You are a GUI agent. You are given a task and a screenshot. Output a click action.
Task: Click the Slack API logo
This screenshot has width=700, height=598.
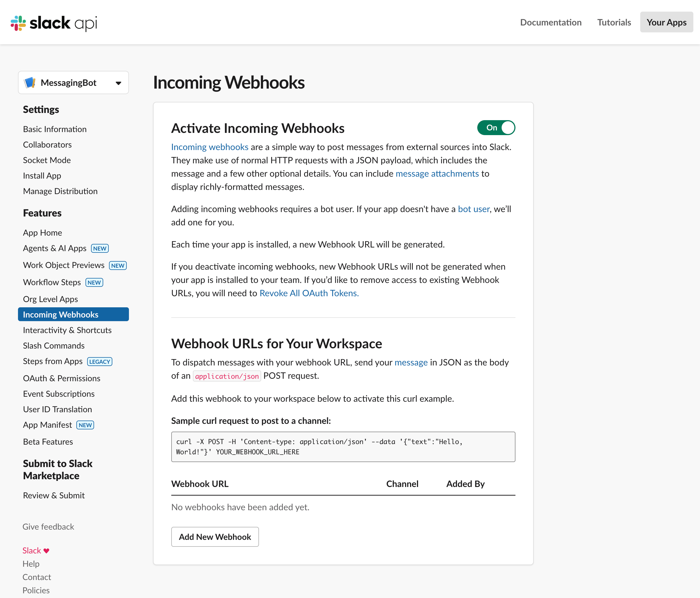click(54, 23)
